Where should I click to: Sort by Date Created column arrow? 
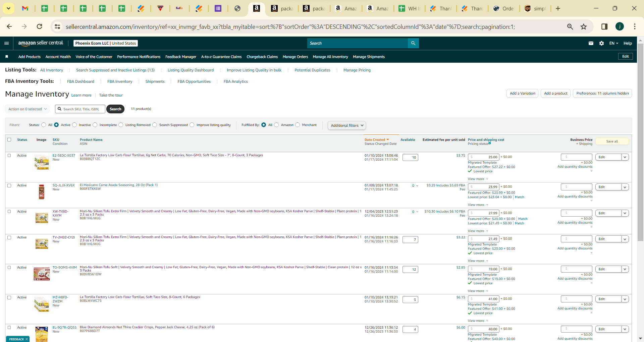388,140
